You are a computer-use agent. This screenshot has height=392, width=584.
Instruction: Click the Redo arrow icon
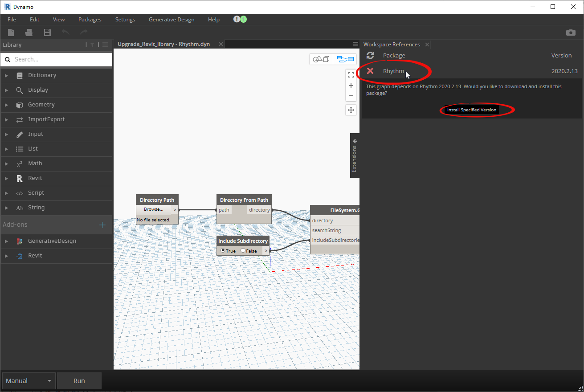pyautogui.click(x=83, y=32)
